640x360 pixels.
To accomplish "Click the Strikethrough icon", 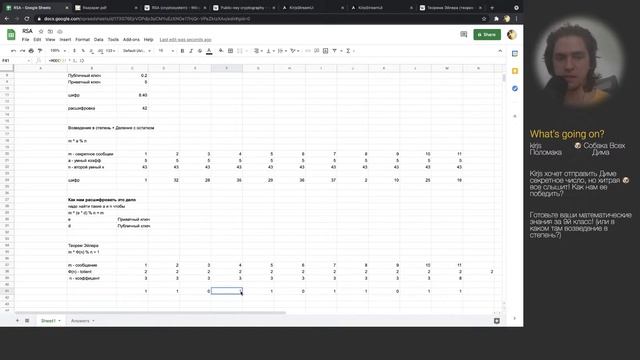I will (200, 51).
